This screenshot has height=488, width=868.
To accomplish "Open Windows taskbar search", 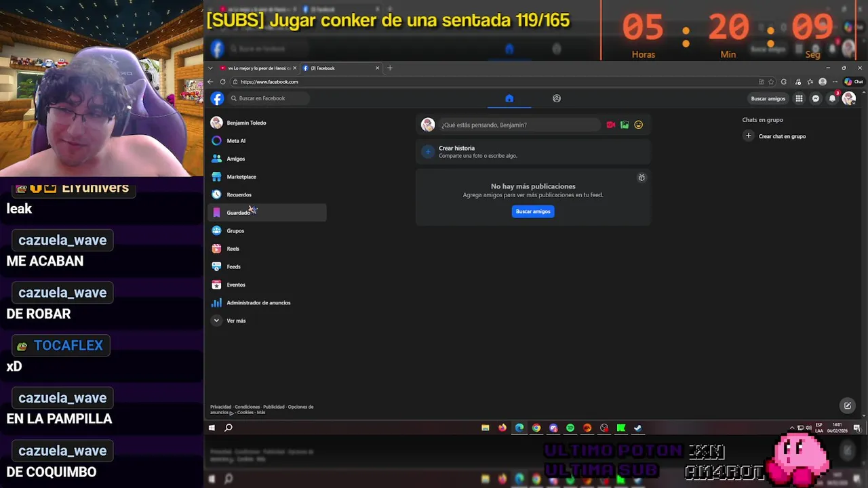I will [x=229, y=428].
